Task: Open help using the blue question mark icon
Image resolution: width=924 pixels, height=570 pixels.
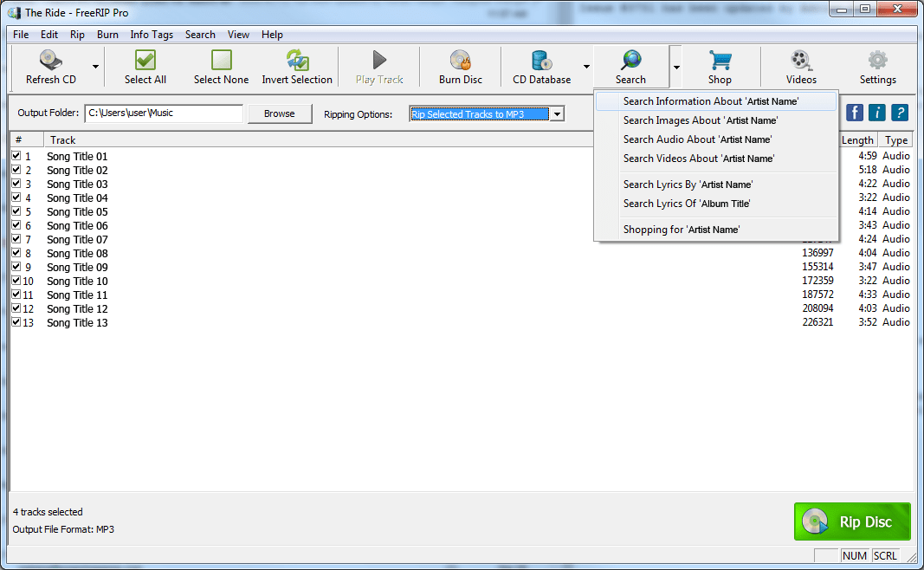Action: click(x=903, y=113)
